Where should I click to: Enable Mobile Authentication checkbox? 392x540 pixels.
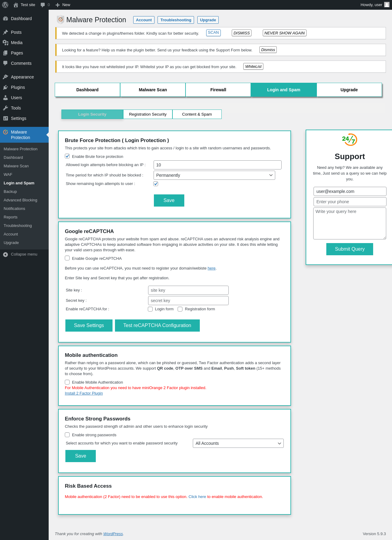[67, 382]
